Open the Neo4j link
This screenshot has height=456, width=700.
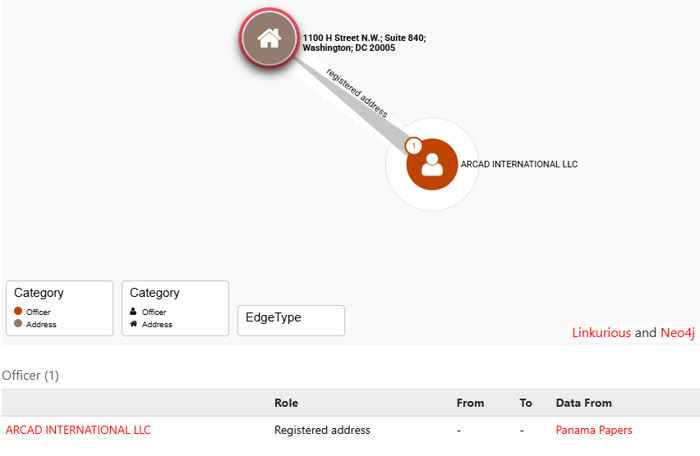point(677,332)
